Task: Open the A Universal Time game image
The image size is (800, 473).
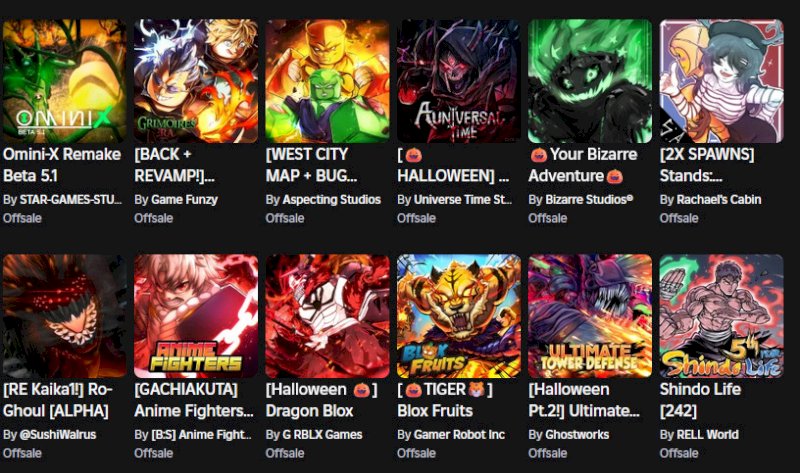Action: [x=459, y=81]
